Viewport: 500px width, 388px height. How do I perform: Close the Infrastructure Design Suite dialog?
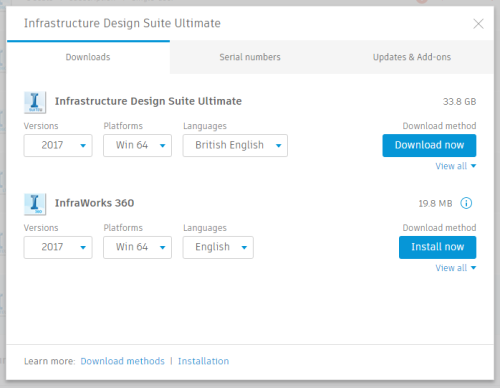pos(478,24)
